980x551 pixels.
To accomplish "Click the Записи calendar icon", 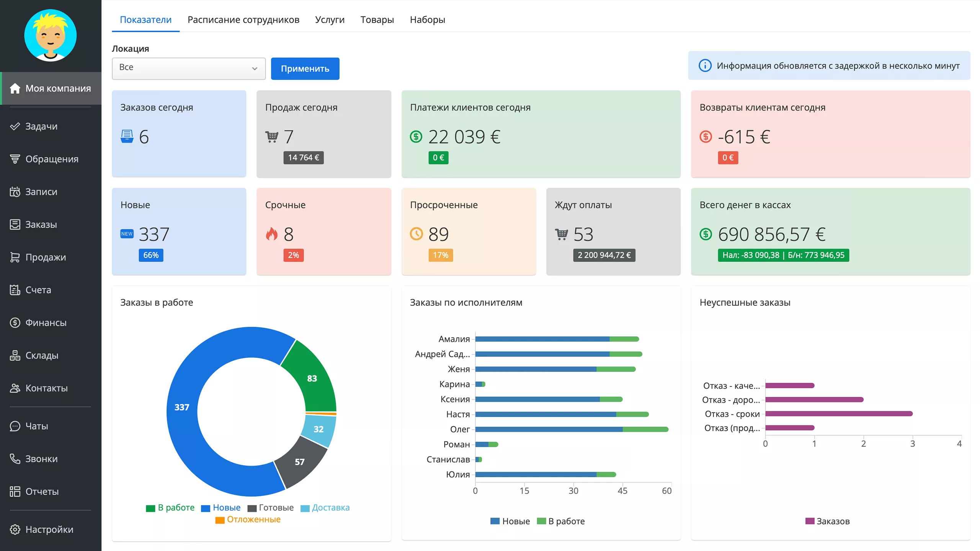I will coord(15,192).
